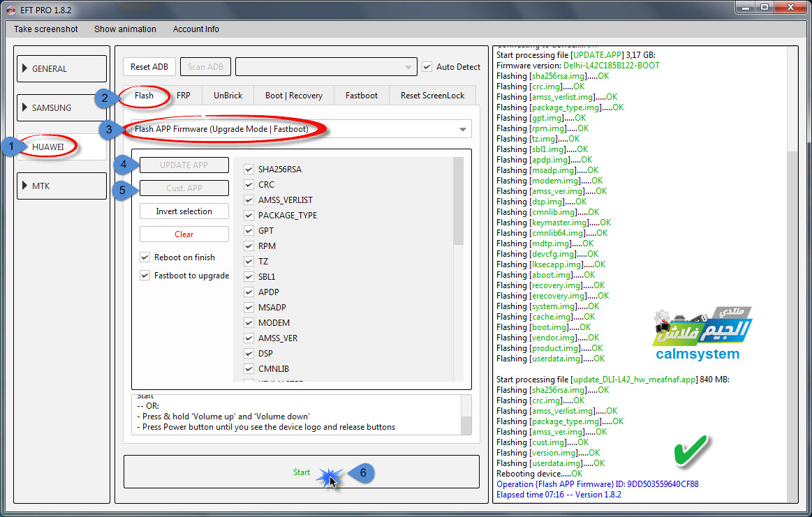This screenshot has height=517, width=812.
Task: Uncheck the MODEM partition
Action: point(249,322)
